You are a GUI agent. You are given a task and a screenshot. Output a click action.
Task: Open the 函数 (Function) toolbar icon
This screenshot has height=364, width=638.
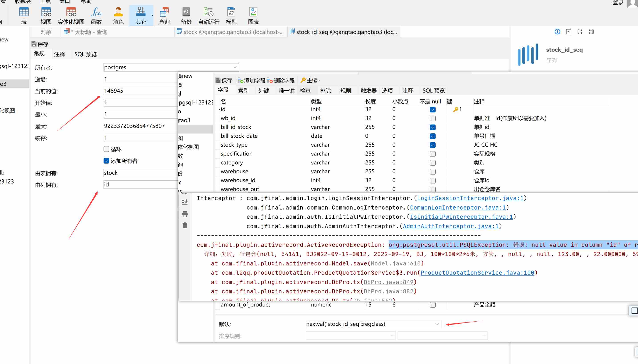(96, 16)
